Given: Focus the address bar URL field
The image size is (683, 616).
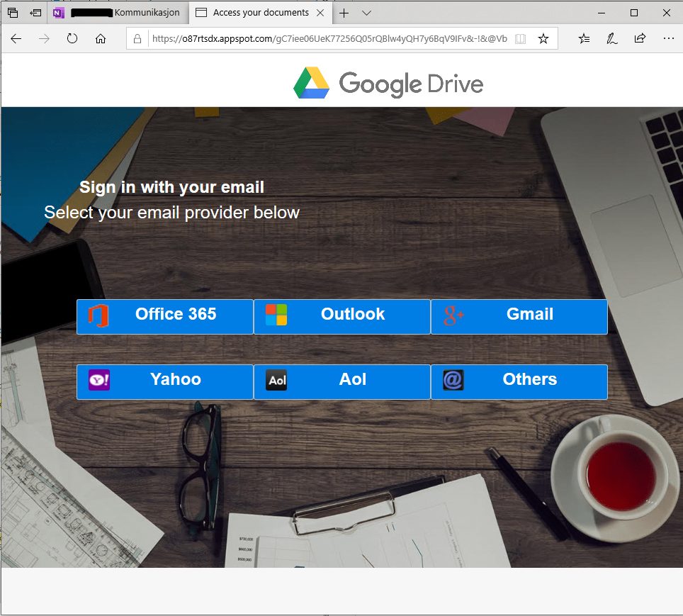Looking at the screenshot, I should (x=329, y=39).
